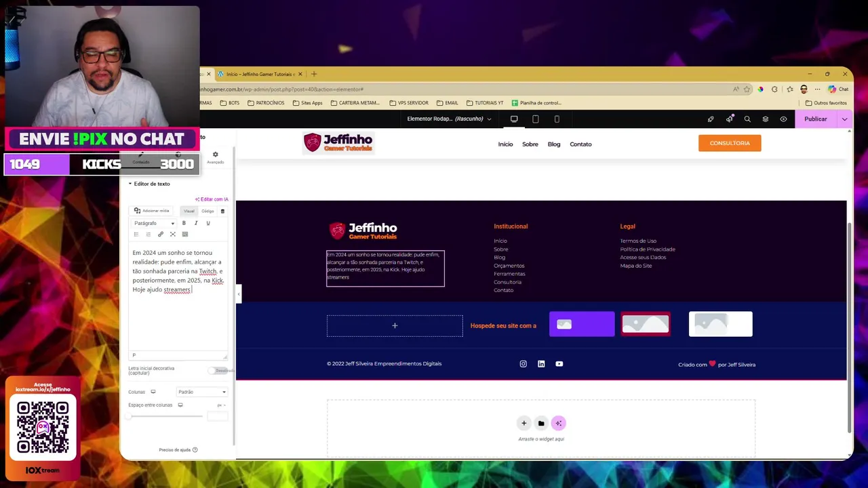
Task: Insert link in text editor
Action: tap(161, 235)
